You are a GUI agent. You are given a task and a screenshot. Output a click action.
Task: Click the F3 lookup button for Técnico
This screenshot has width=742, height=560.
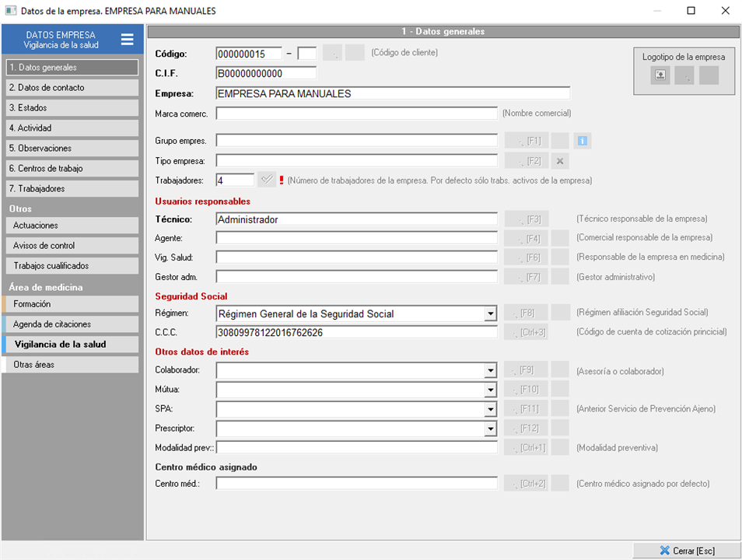pos(526,219)
